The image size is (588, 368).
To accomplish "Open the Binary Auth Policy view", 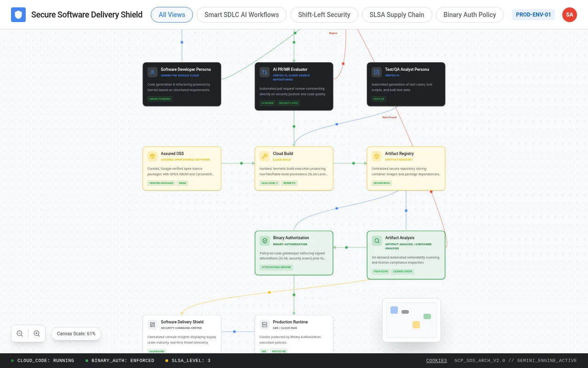I will (469, 15).
